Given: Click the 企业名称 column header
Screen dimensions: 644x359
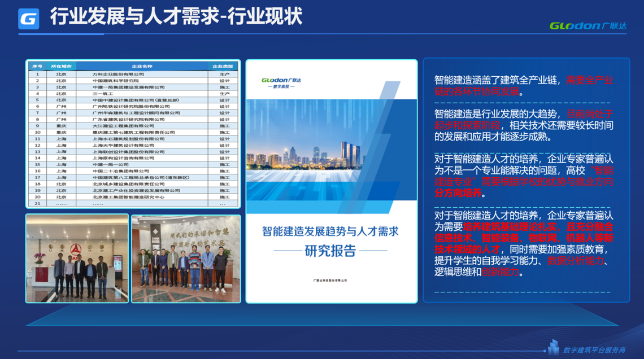Looking at the screenshot, I should point(142,67).
